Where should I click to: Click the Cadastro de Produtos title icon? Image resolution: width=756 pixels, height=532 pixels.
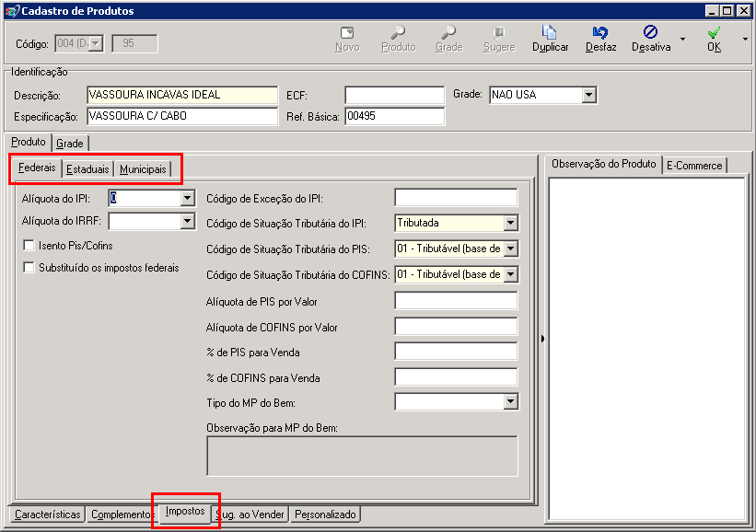coord(13,11)
